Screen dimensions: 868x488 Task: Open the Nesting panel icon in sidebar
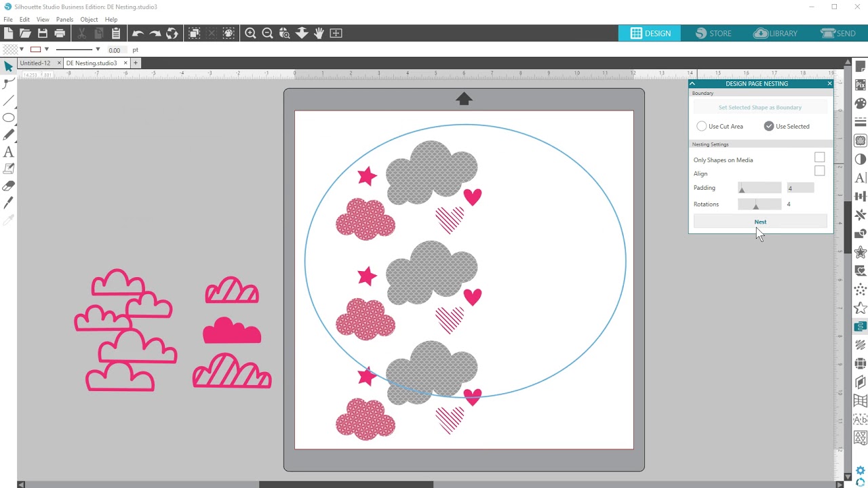tap(861, 327)
